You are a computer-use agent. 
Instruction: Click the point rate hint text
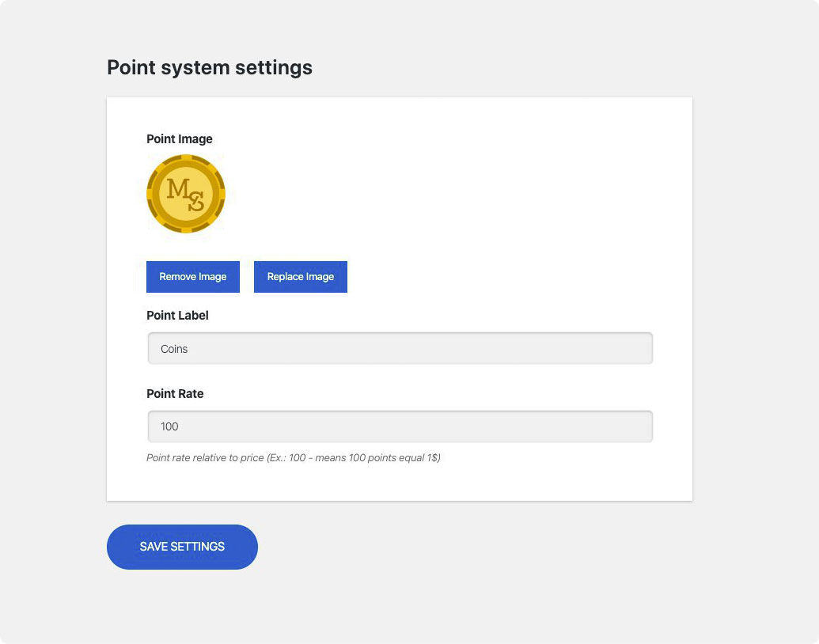293,457
